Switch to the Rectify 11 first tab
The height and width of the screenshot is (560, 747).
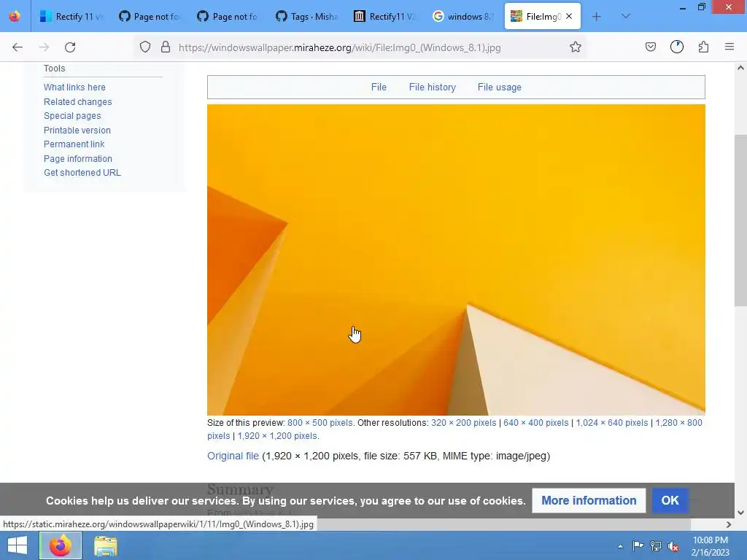(71, 17)
